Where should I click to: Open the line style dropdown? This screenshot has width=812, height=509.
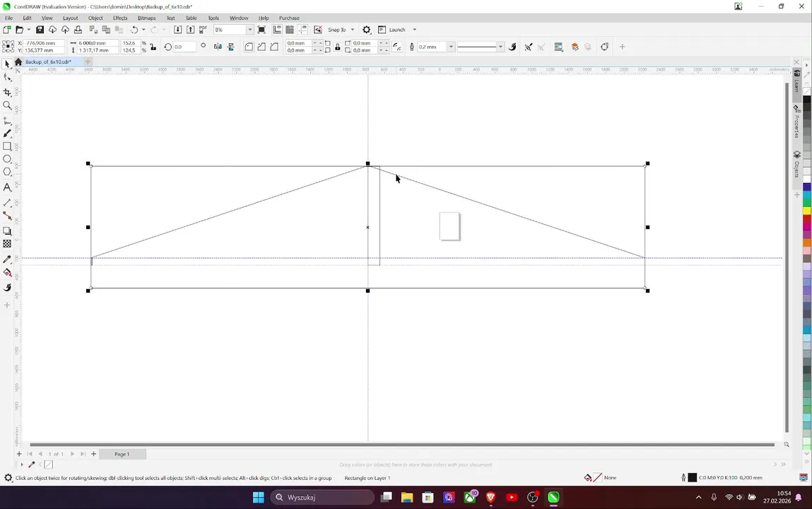pyautogui.click(x=500, y=47)
